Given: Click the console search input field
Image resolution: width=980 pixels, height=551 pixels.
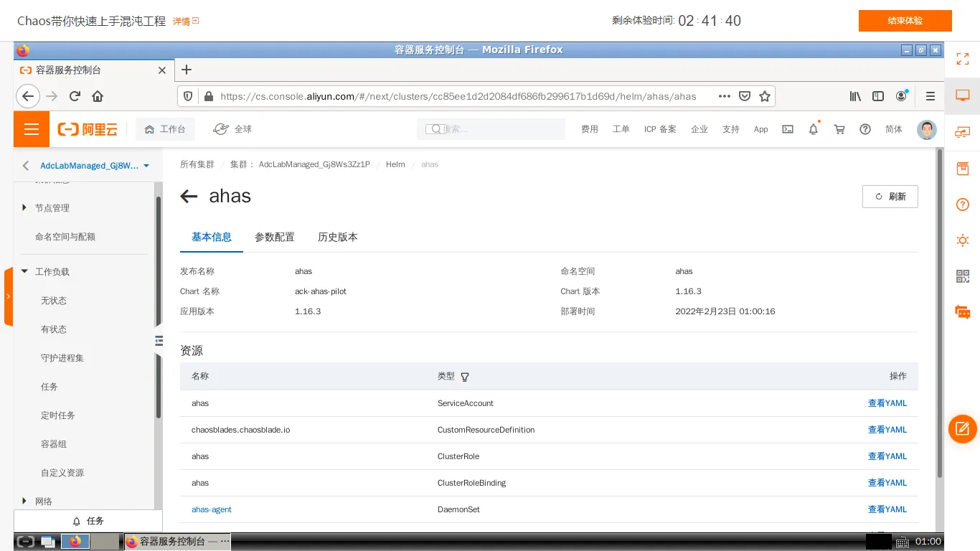Looking at the screenshot, I should click(x=491, y=129).
